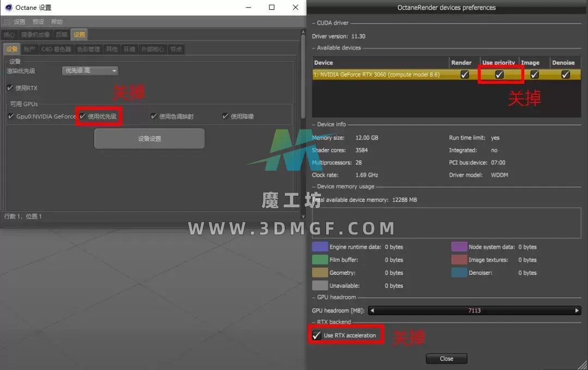Click the Close button in devices preferences
The image size is (588, 370).
coord(446,359)
